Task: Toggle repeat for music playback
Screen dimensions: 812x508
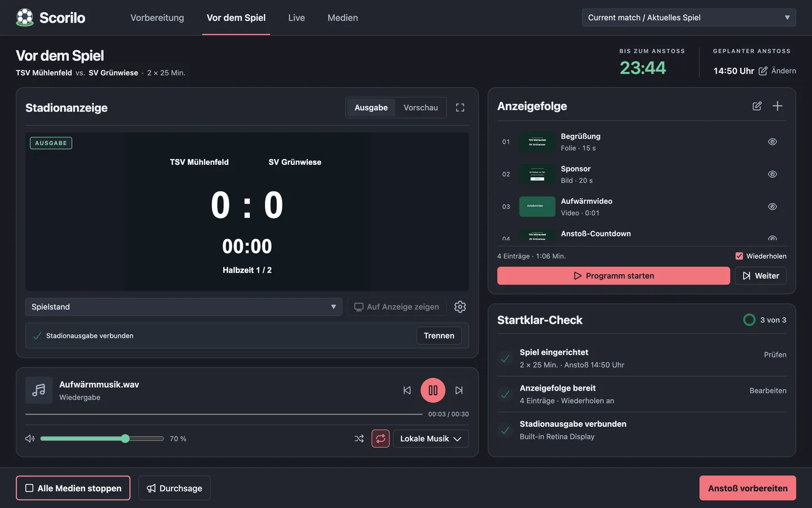Action: coord(381,439)
